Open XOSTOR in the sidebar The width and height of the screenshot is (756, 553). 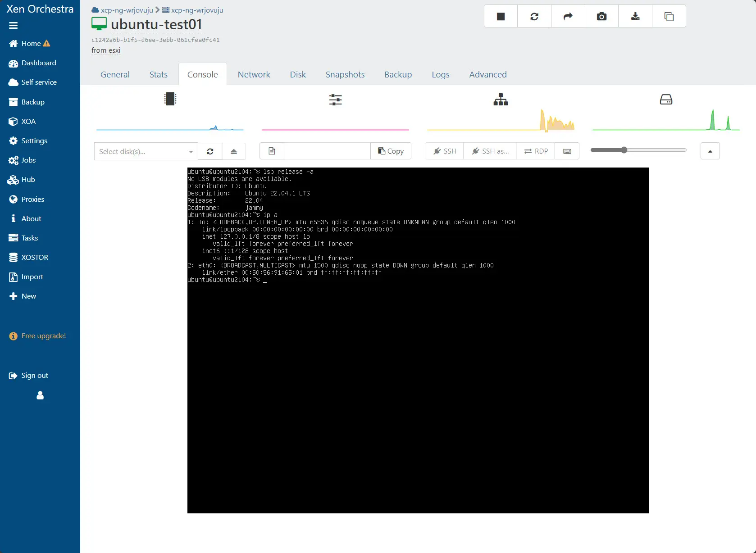28,257
